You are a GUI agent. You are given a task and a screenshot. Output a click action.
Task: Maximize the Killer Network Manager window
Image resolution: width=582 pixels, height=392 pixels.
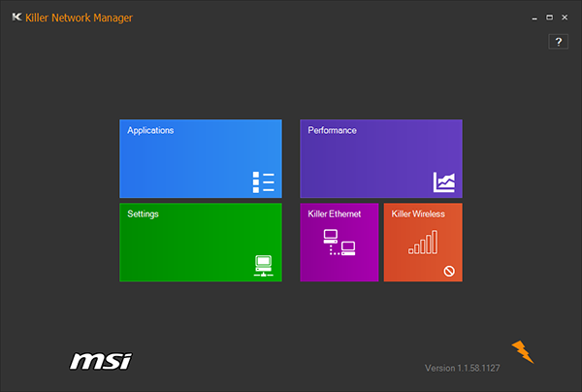(x=549, y=17)
